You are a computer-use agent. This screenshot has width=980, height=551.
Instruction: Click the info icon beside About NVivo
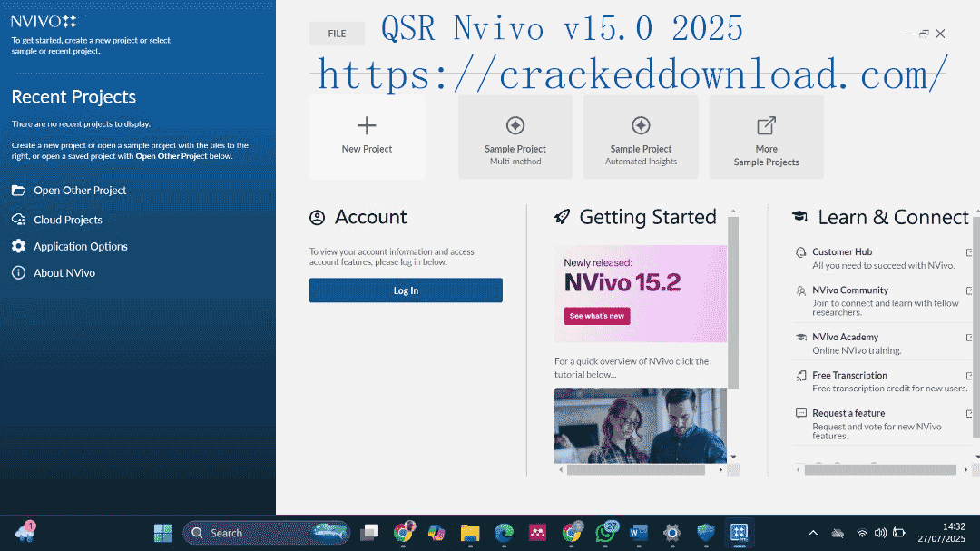[19, 272]
